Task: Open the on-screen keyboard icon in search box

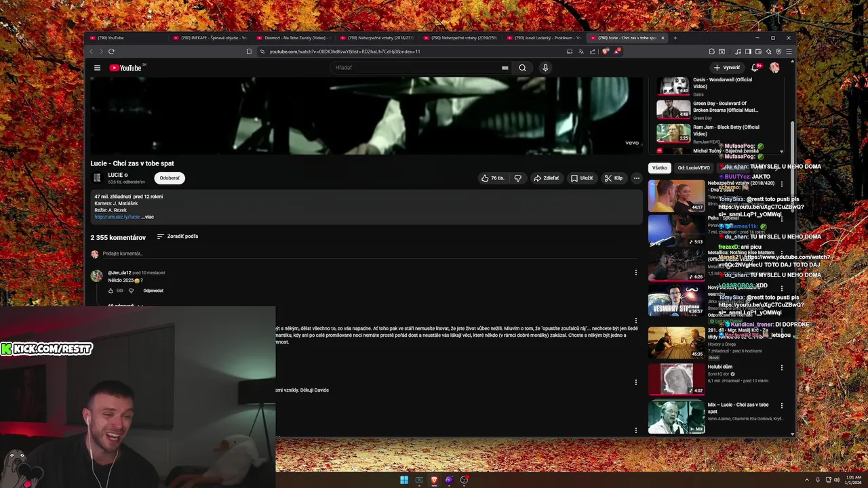Action: 505,68
